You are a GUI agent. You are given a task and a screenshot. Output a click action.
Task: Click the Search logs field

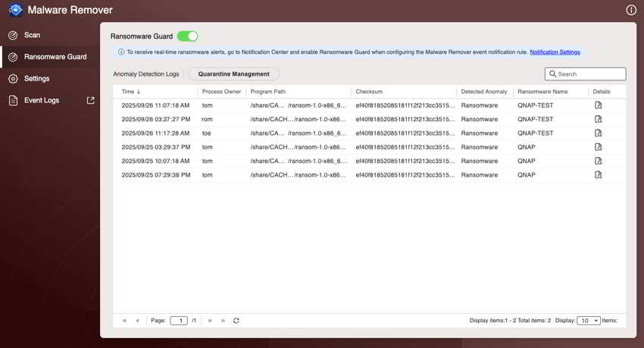pyautogui.click(x=589, y=74)
